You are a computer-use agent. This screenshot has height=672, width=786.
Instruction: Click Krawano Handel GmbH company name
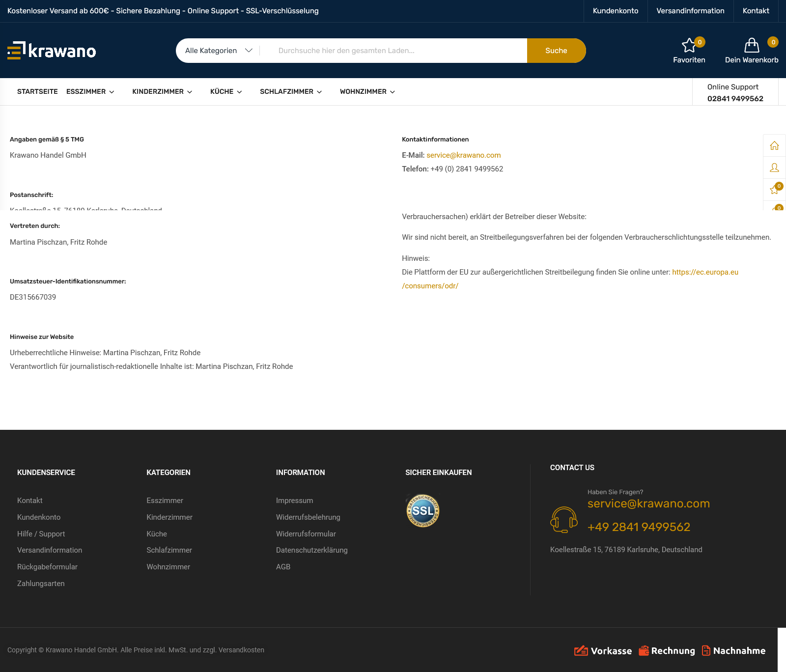(x=48, y=155)
